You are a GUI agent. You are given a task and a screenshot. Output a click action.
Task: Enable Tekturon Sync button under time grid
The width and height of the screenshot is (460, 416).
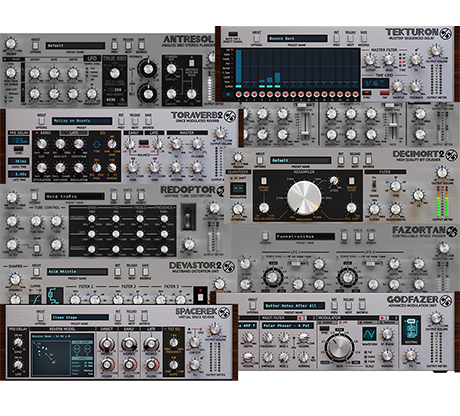tap(367, 93)
